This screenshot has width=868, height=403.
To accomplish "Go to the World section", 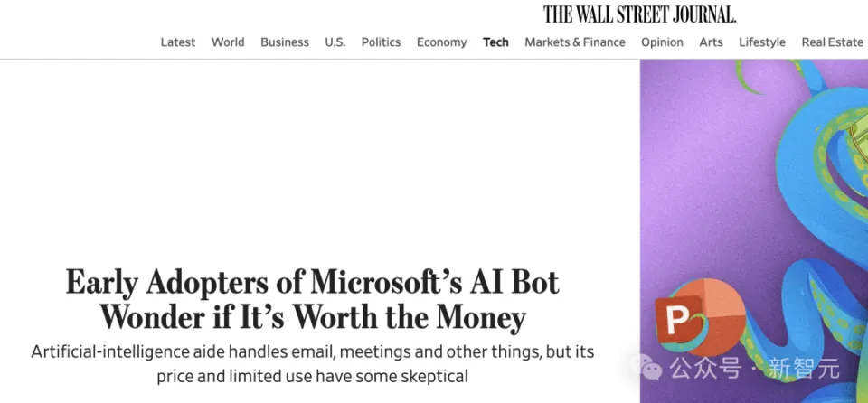I will [228, 42].
